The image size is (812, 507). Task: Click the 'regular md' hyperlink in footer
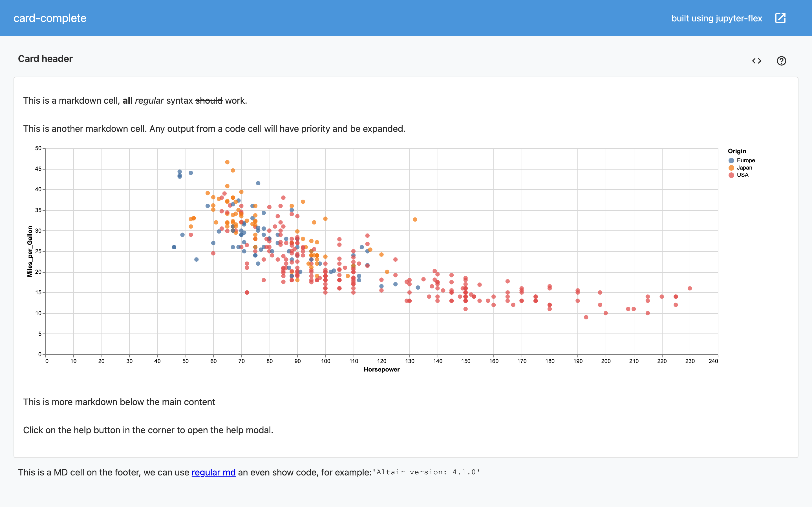point(213,472)
